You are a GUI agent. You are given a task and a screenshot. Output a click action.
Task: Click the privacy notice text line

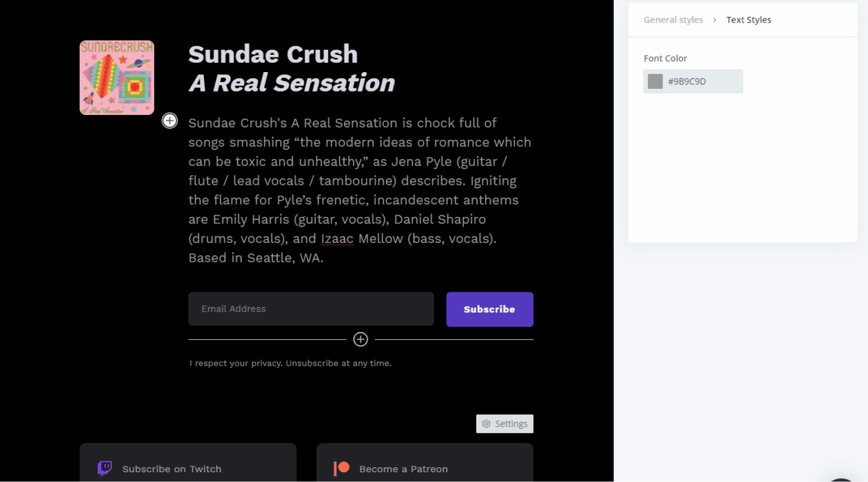290,363
